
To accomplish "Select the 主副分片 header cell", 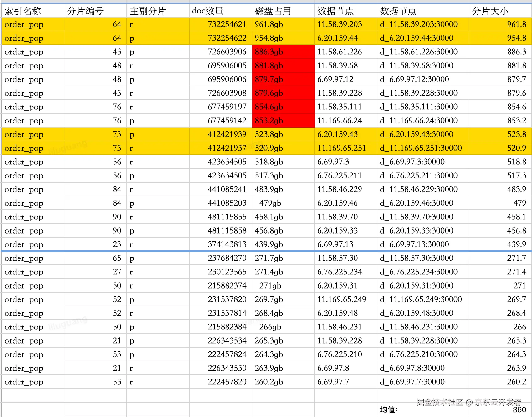I will (158, 11).
